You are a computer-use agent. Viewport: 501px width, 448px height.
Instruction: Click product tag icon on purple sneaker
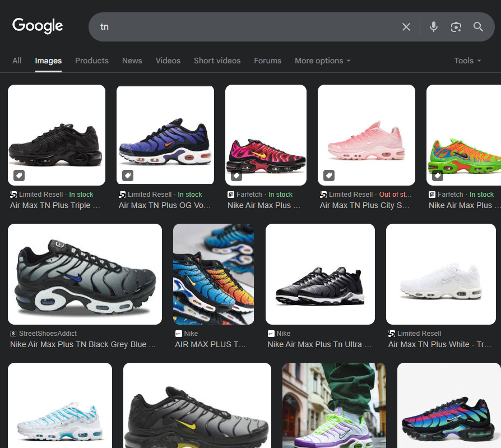coord(128,175)
